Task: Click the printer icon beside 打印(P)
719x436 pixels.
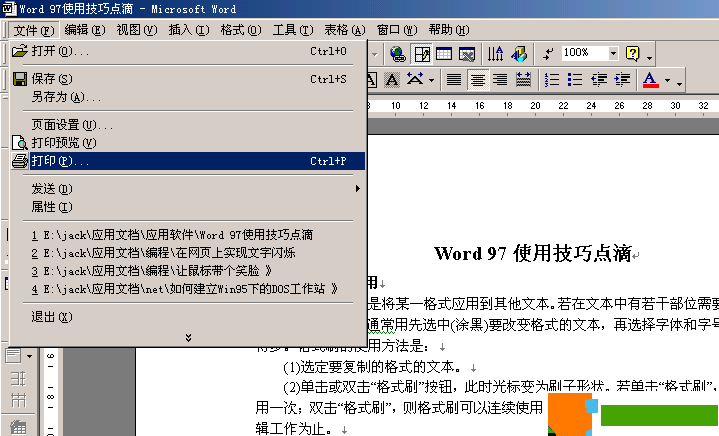Action: pos(20,161)
